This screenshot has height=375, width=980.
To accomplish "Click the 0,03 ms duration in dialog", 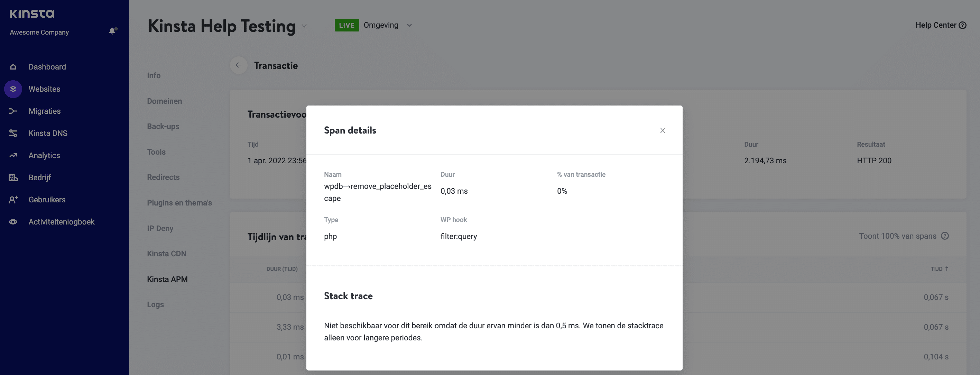I will point(454,191).
